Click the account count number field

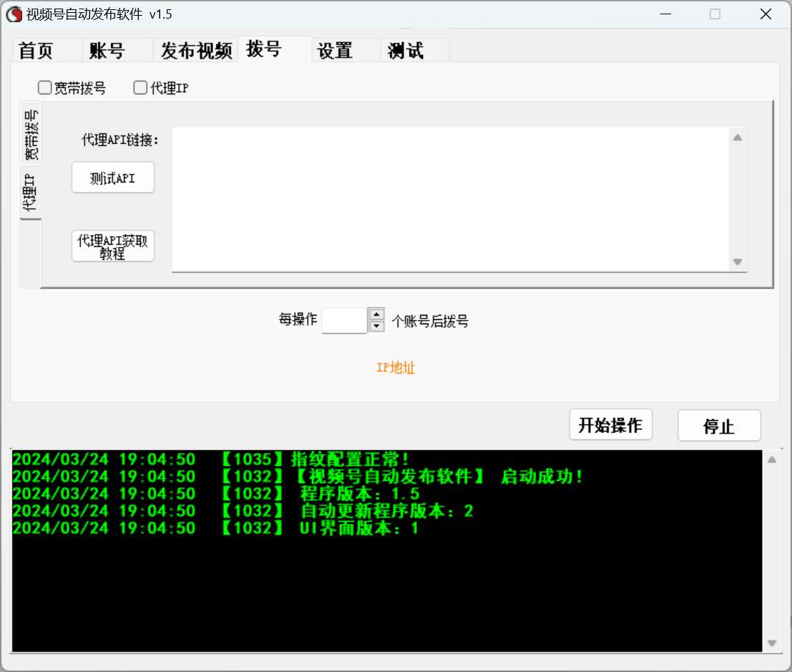tap(344, 321)
